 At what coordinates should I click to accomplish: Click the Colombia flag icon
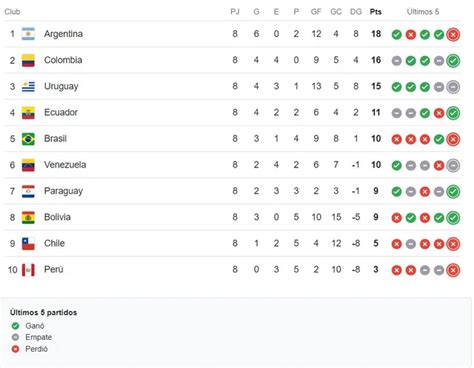pos(28,60)
